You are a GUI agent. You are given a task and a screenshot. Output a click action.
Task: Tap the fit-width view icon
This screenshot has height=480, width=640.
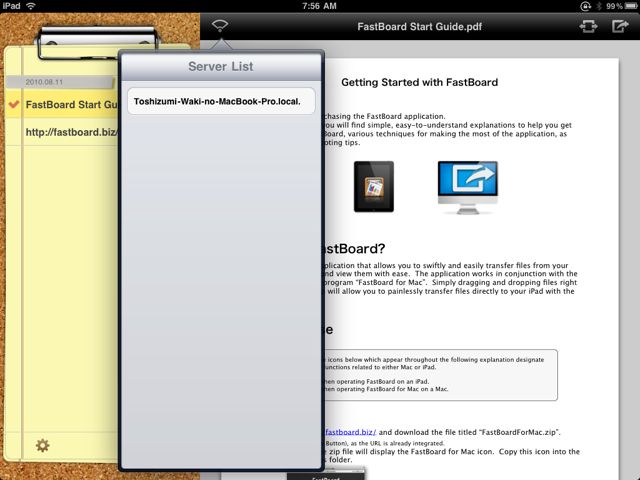(x=588, y=27)
